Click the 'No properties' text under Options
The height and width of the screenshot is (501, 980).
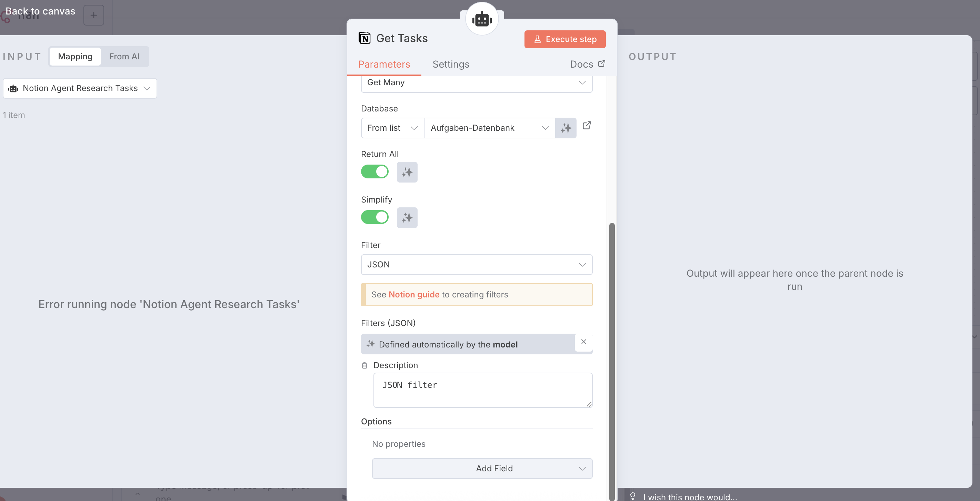(398, 444)
